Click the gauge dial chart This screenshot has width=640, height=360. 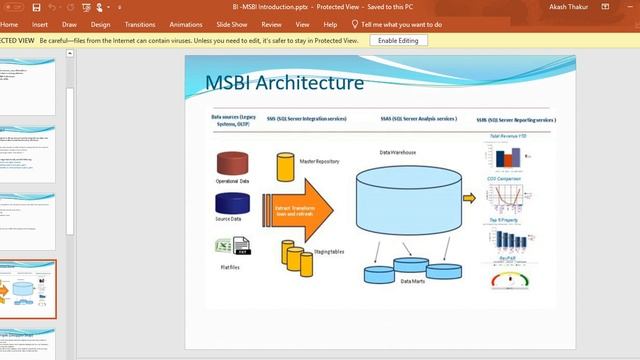tap(510, 280)
